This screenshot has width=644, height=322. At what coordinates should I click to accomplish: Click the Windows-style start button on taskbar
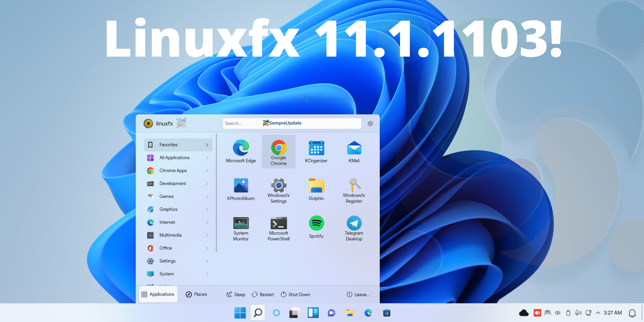[240, 313]
